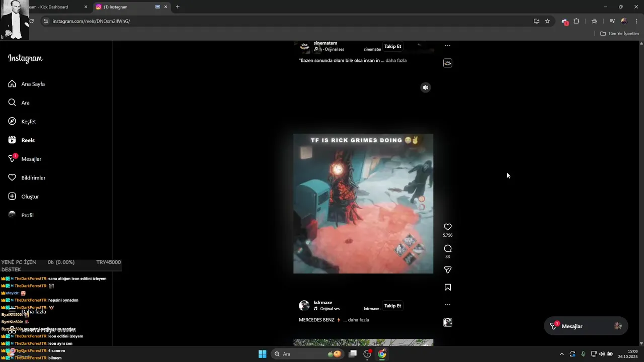Open the sinematem username link
This screenshot has width=644, height=362.
tap(325, 43)
